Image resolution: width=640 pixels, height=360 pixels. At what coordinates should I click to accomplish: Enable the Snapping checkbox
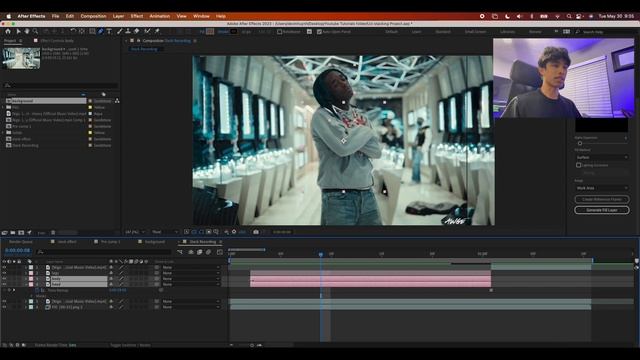pos(280,31)
